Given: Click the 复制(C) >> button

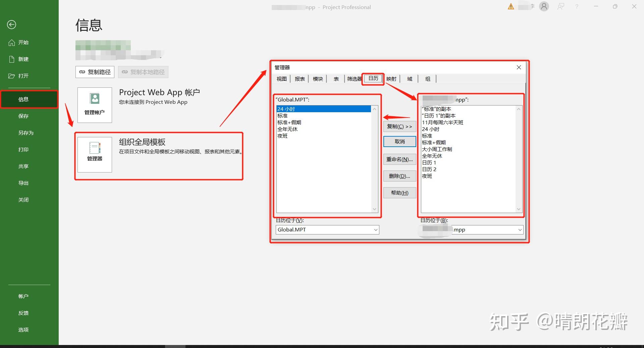Looking at the screenshot, I should tap(399, 127).
